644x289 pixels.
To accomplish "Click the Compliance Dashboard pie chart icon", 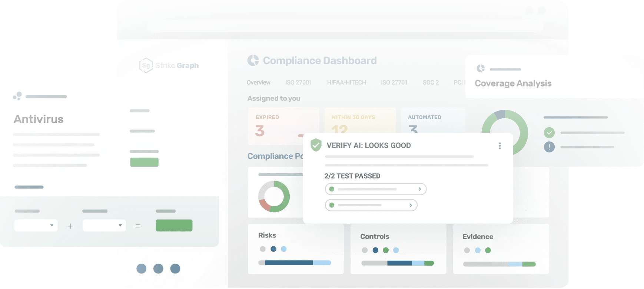I will 253,60.
